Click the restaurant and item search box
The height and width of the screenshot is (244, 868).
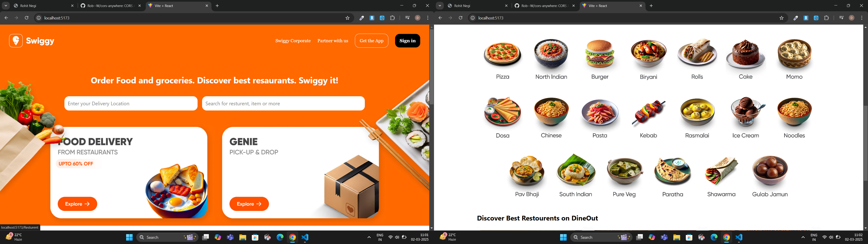(x=283, y=103)
